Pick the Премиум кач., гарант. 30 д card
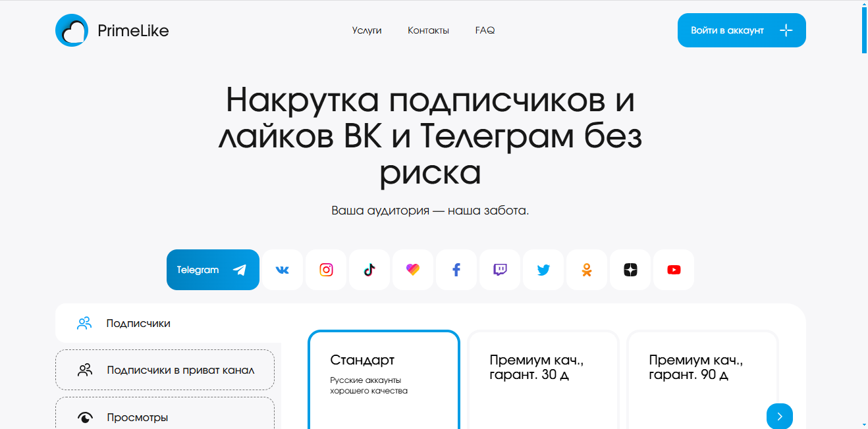Viewport: 868px width, 429px height. point(543,380)
